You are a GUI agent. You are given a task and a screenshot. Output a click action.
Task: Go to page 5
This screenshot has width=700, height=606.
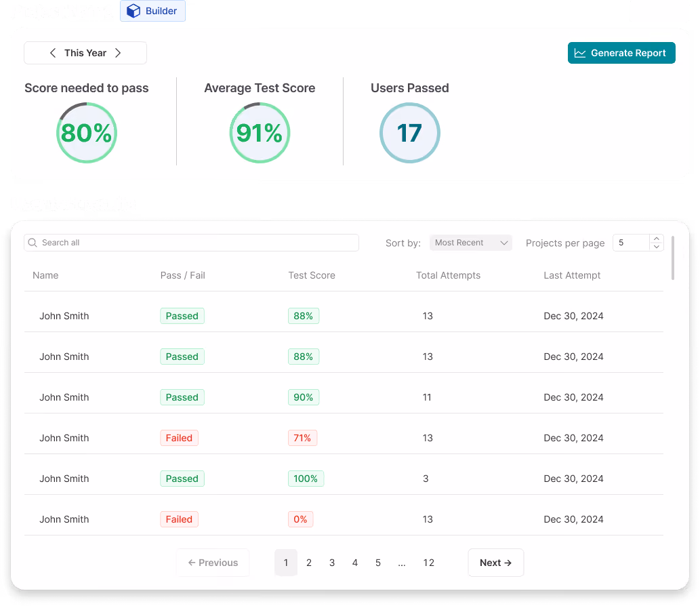point(378,563)
